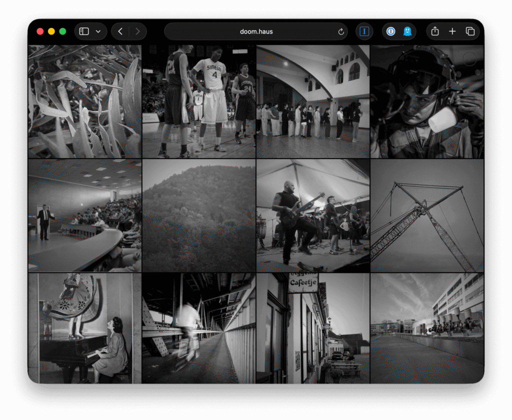Open the woman playing piano photo
This screenshot has height=420, width=512.
click(x=84, y=328)
